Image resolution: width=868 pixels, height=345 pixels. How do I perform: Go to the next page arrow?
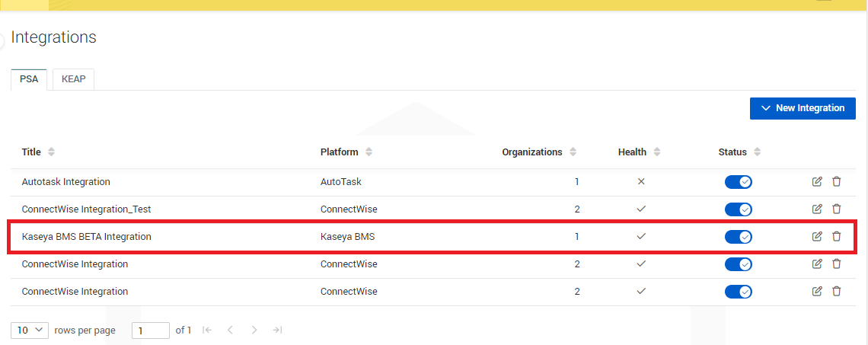[254, 331]
